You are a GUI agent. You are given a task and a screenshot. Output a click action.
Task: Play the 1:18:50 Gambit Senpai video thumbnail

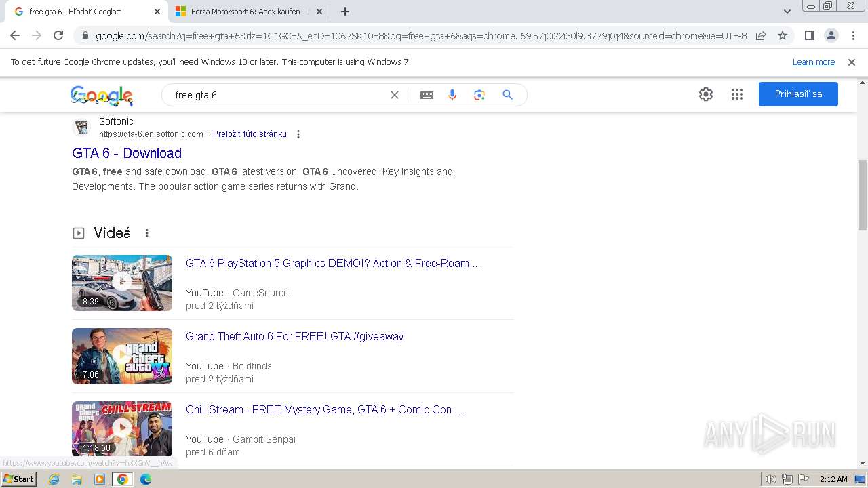[122, 428]
